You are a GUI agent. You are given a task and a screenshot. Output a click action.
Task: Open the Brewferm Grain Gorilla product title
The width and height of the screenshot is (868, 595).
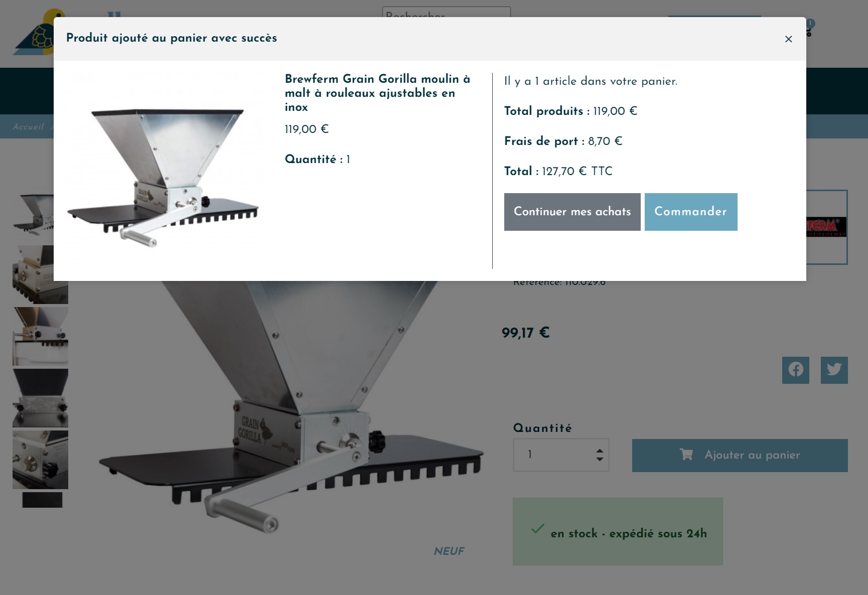pyautogui.click(x=377, y=93)
